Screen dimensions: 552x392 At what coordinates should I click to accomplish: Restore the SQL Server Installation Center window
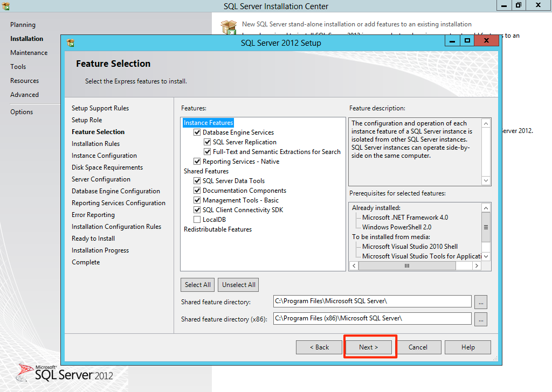tap(519, 5)
